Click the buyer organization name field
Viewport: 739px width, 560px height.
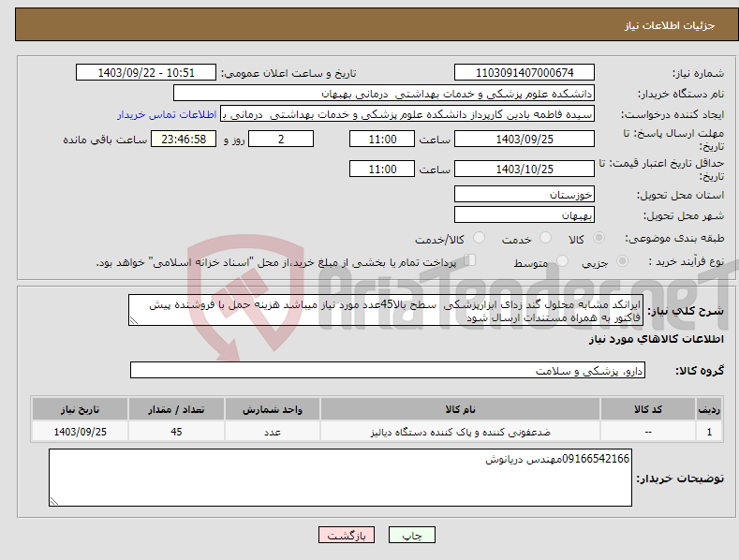pos(384,94)
